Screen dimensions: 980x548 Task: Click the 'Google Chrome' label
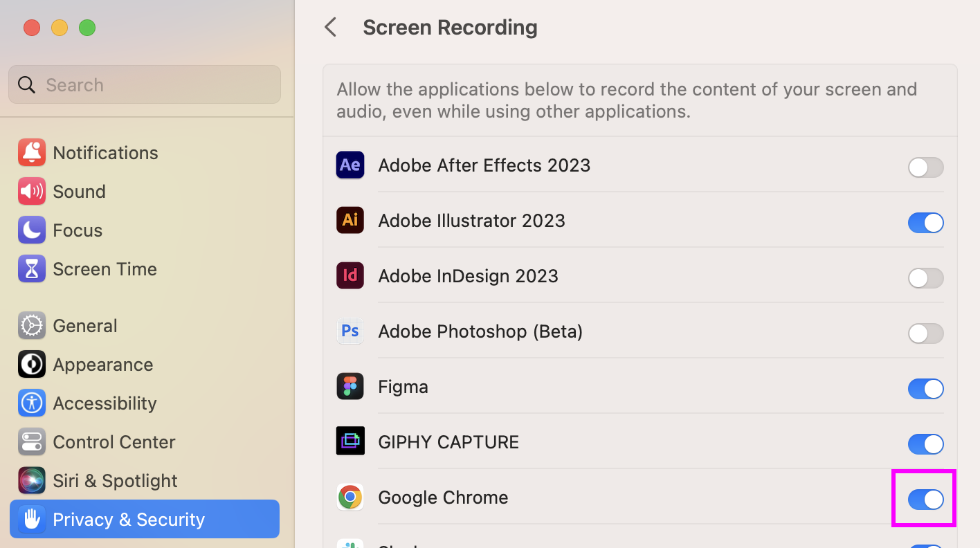pos(444,497)
